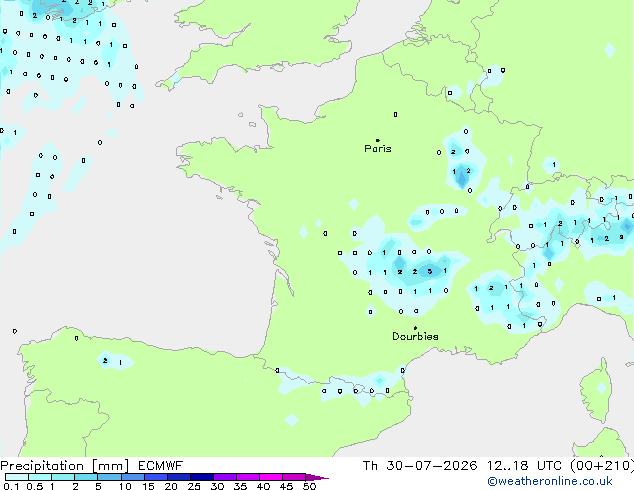
Task: Select the 40–45 mm magenta swatch
Action: coord(271,477)
